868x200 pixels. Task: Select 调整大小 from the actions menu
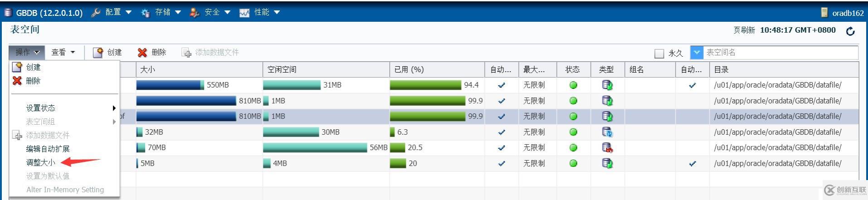[41, 162]
